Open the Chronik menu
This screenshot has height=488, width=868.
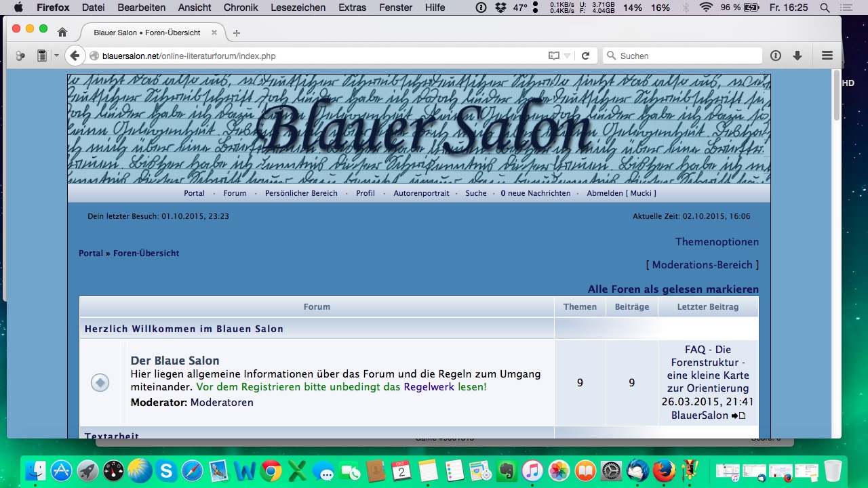click(x=241, y=7)
